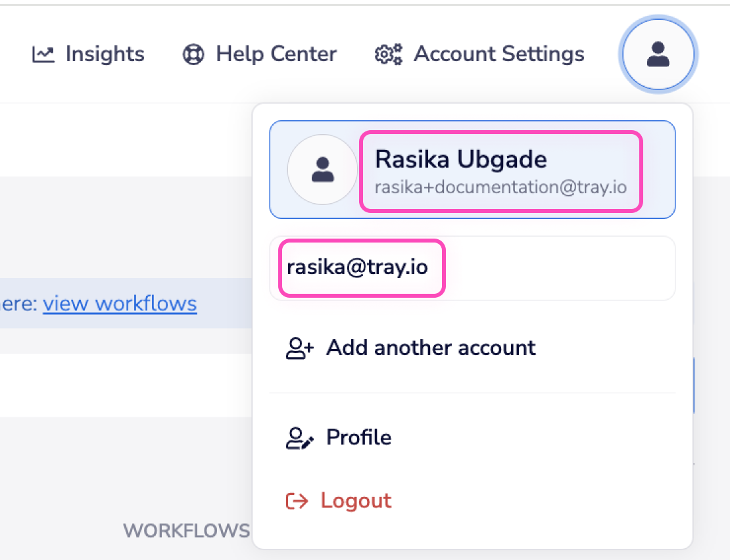Click the red Logout arrow icon

(297, 501)
